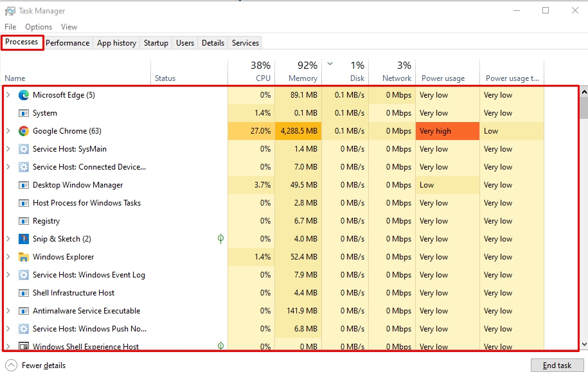Click scrollbar down arrow in process list
The height and width of the screenshot is (379, 588).
point(584,344)
